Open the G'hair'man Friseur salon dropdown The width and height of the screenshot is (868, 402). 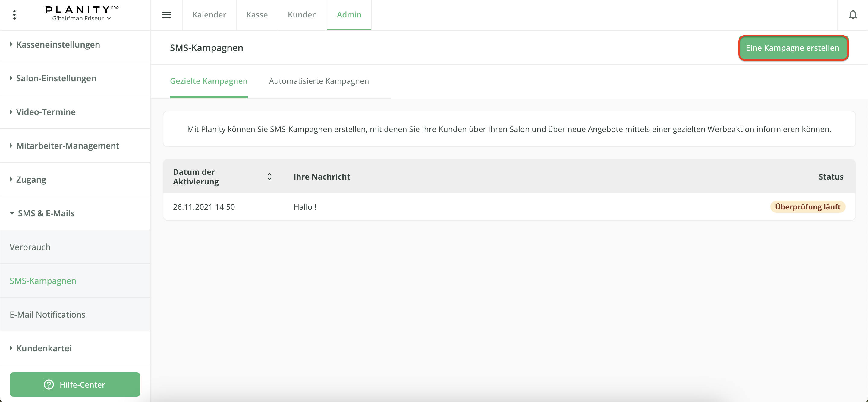[82, 19]
